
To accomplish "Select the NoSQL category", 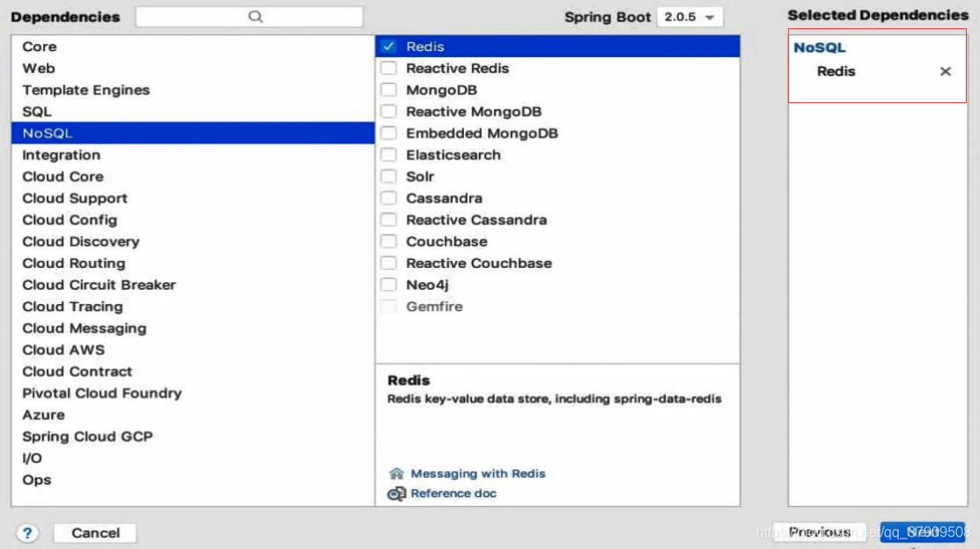I will tap(193, 133).
